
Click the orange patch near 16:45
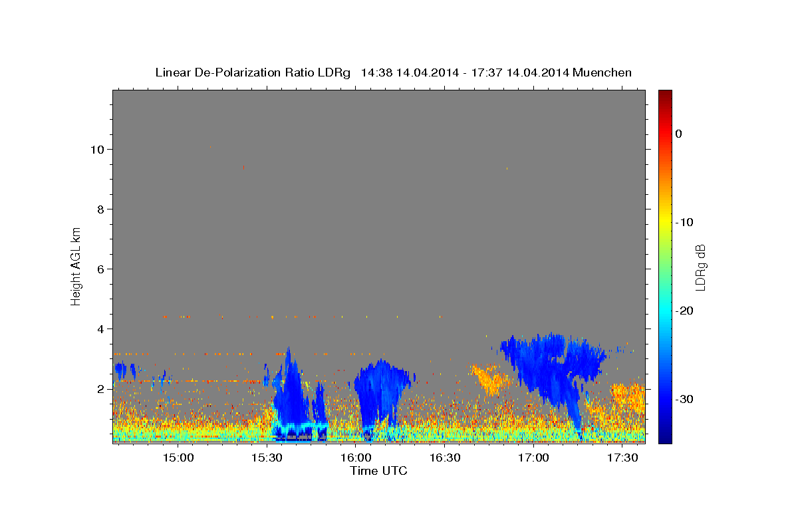[x=492, y=379]
